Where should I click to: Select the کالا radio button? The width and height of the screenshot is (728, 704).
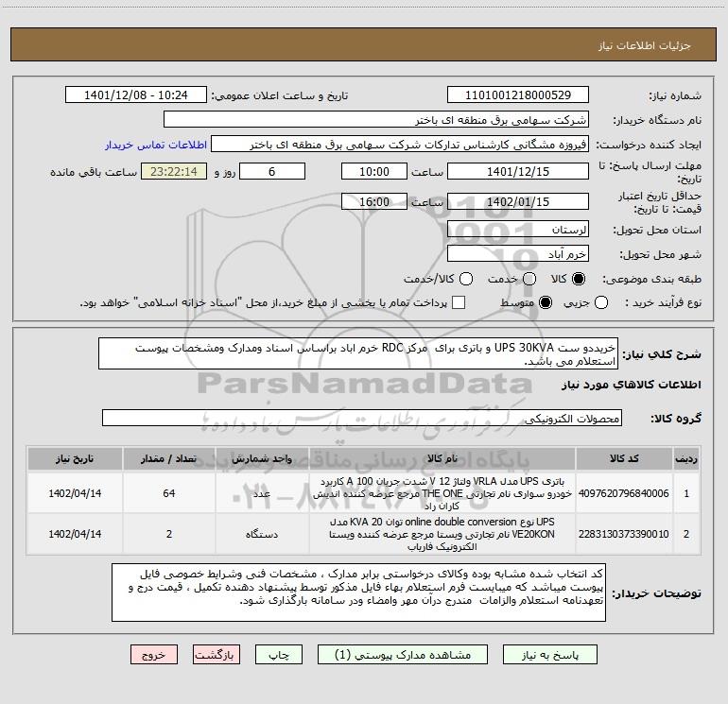click(579, 279)
